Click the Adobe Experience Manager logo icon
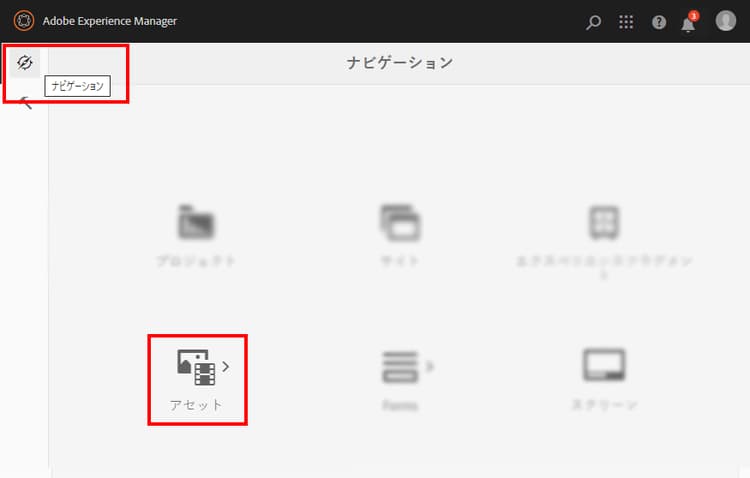 (x=24, y=21)
